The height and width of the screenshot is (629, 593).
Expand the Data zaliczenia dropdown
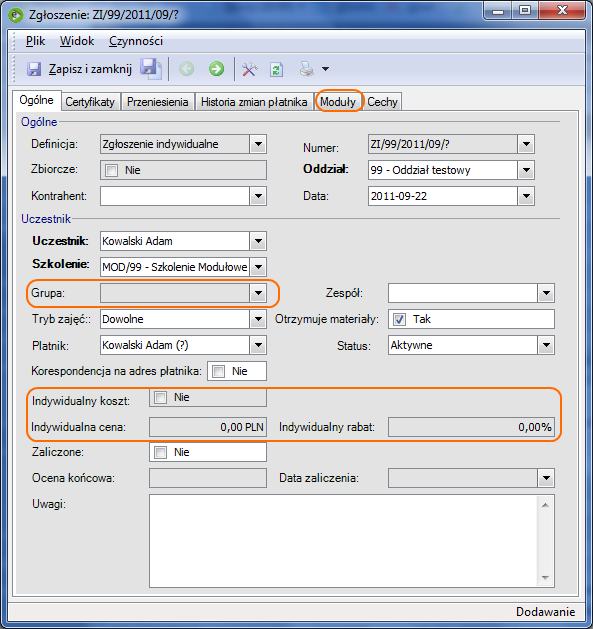(546, 478)
